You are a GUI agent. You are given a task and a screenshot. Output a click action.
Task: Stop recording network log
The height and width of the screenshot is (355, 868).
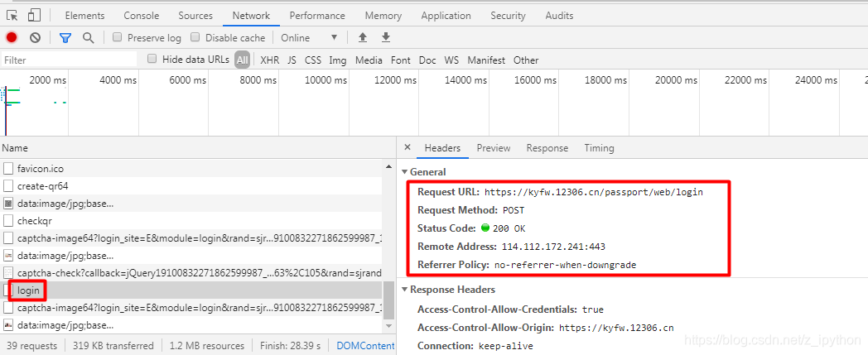pos(12,37)
